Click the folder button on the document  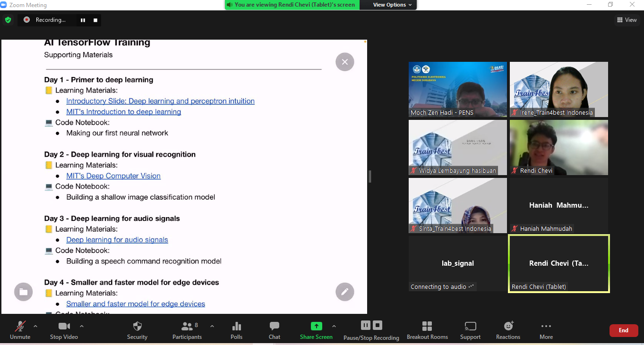pyautogui.click(x=24, y=292)
